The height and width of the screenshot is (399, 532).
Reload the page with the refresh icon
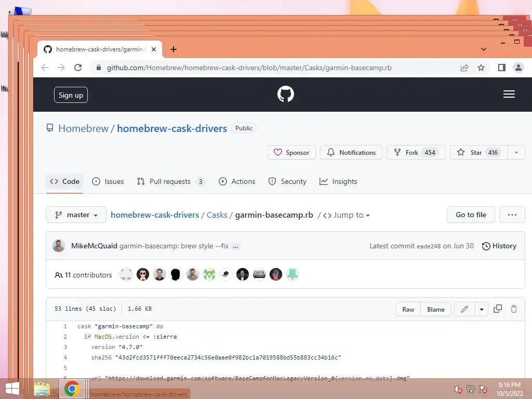(x=78, y=68)
